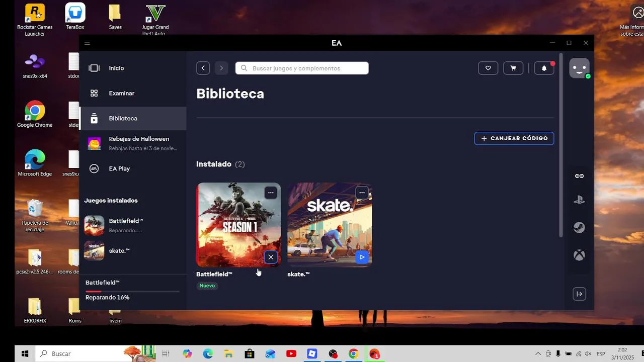Open File Explorer from the taskbar
Viewport: 644px width, 362px height.
click(228, 354)
